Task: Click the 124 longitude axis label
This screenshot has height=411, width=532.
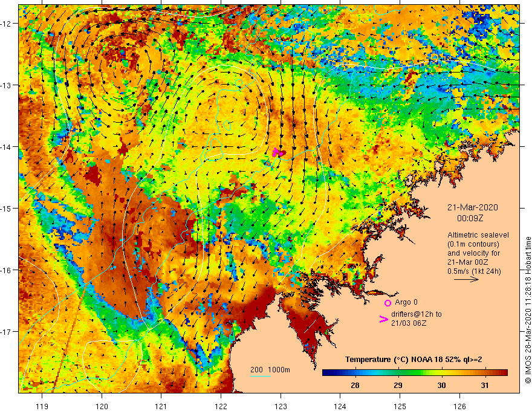Action: pyautogui.click(x=340, y=406)
